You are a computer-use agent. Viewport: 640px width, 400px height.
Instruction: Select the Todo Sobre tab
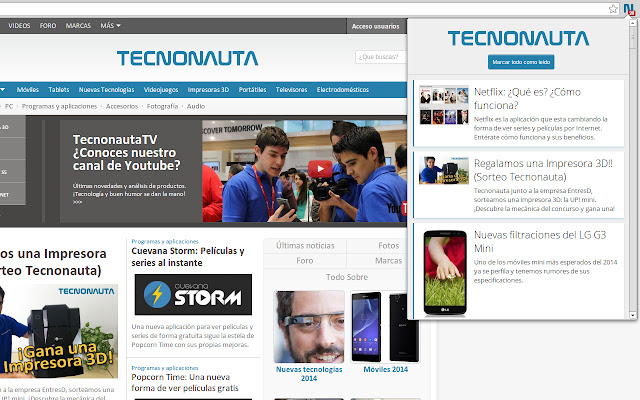[x=347, y=277]
